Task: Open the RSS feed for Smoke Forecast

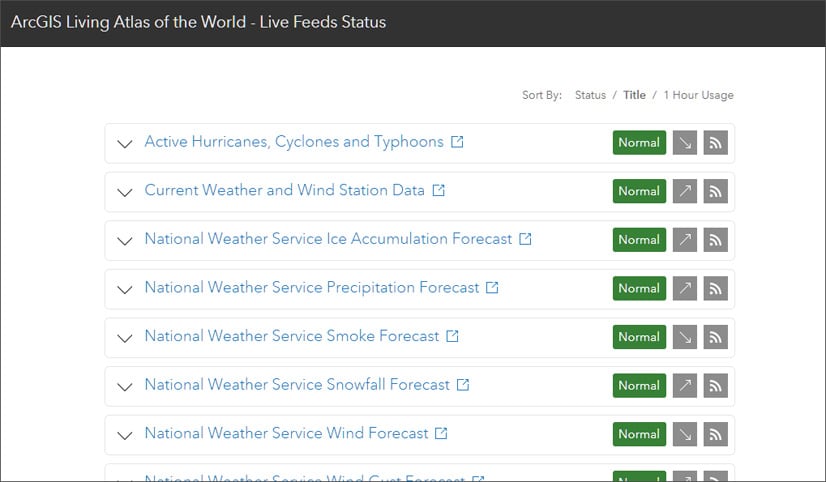Action: click(x=715, y=337)
